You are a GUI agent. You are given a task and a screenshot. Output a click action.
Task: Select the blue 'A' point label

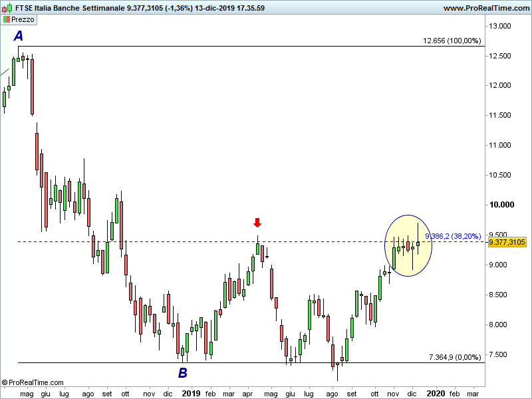(19, 36)
